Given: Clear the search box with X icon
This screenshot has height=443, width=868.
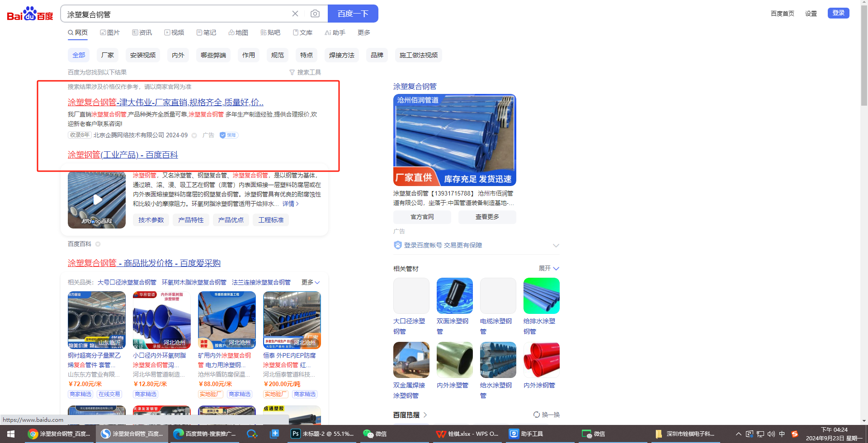Looking at the screenshot, I should pyautogui.click(x=295, y=14).
